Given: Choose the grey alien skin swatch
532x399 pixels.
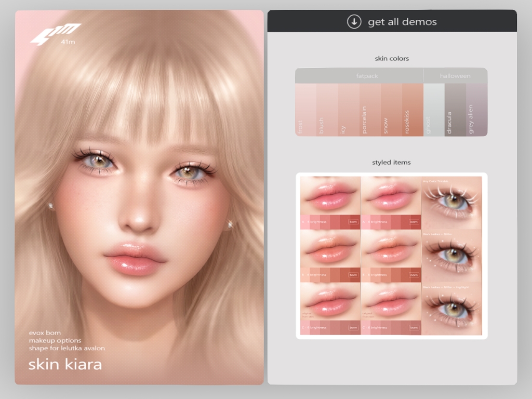Looking at the screenshot, I should click(476, 110).
